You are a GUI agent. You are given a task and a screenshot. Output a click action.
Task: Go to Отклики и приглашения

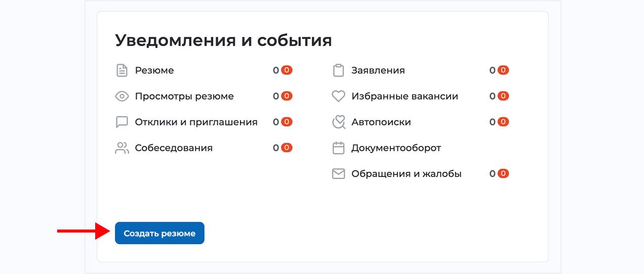(x=196, y=122)
